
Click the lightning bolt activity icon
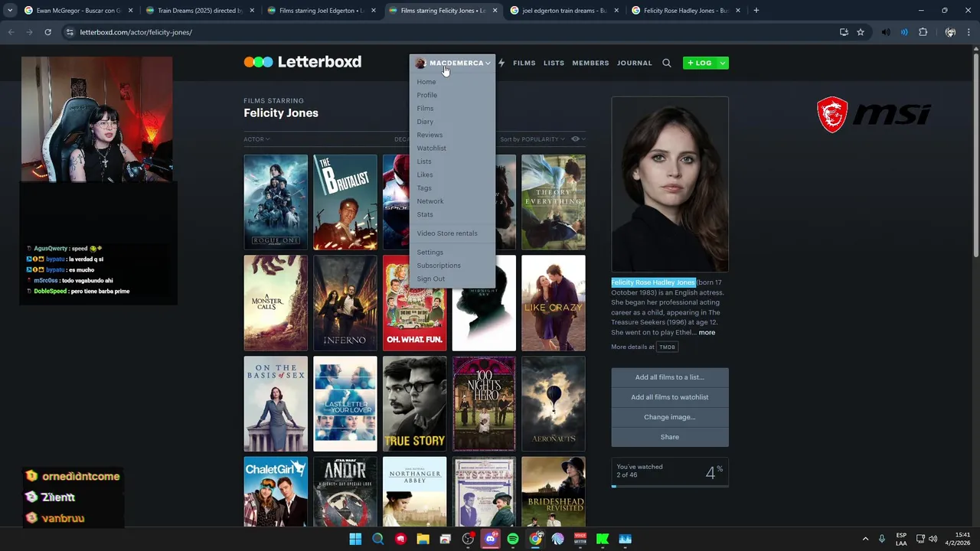pyautogui.click(x=501, y=63)
